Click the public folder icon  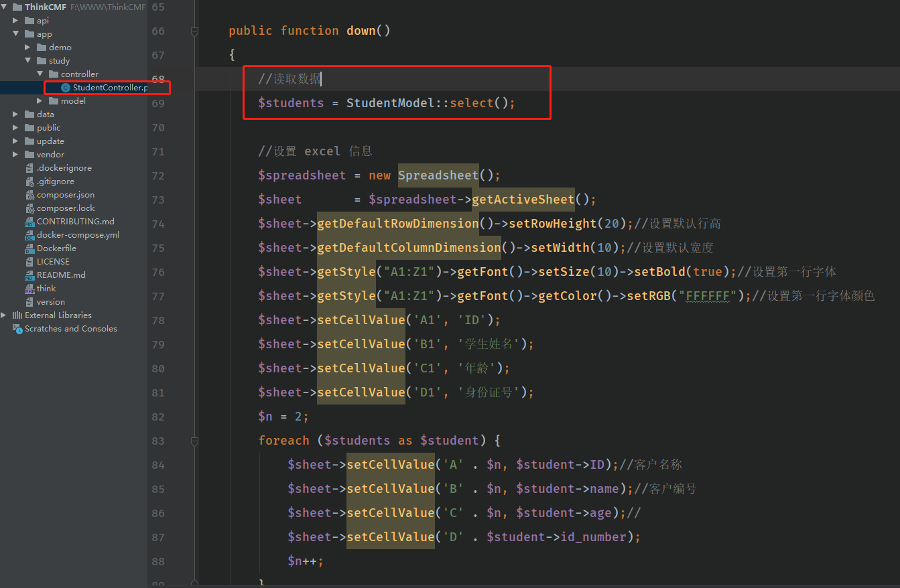[29, 128]
